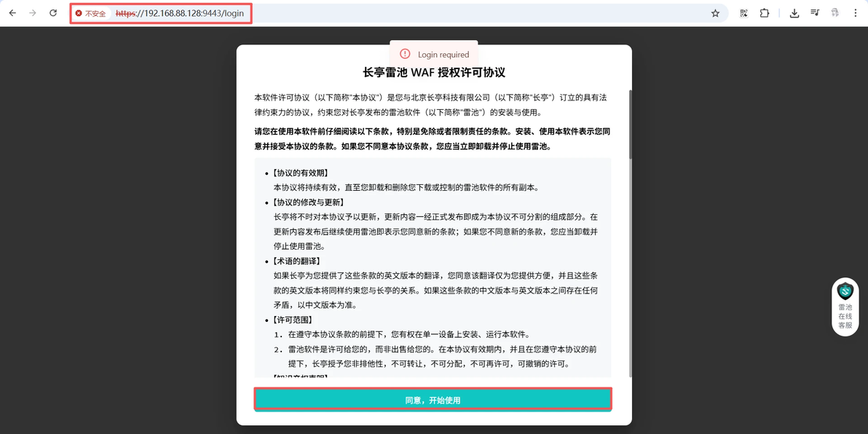Reload the login page
868x434 pixels.
click(53, 12)
